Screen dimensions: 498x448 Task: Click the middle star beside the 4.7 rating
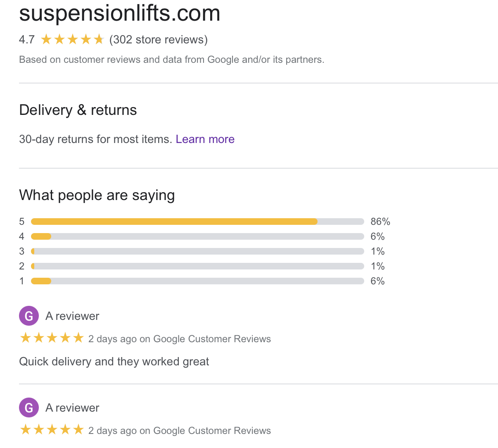(73, 39)
